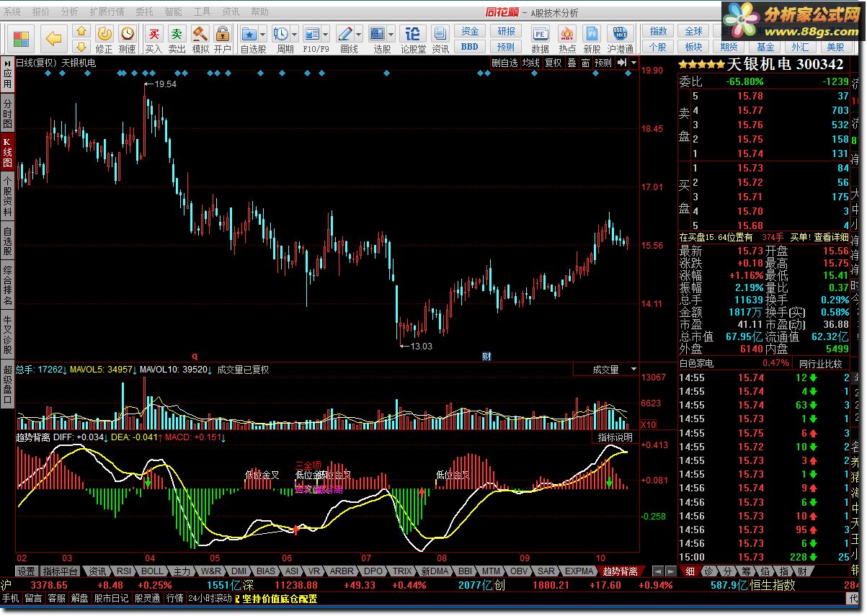Click the 财 finance marker on chart
The image size is (867, 616).
pyautogui.click(x=486, y=356)
